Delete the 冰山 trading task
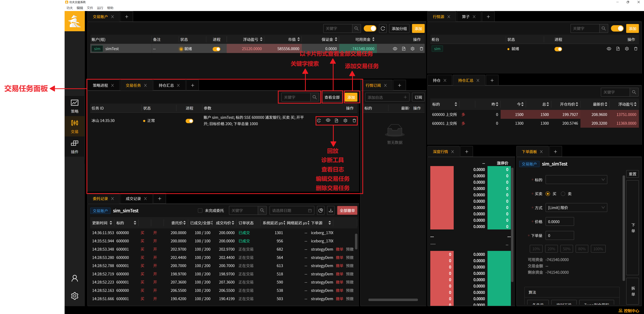The height and width of the screenshot is (314, 644). pyautogui.click(x=354, y=121)
